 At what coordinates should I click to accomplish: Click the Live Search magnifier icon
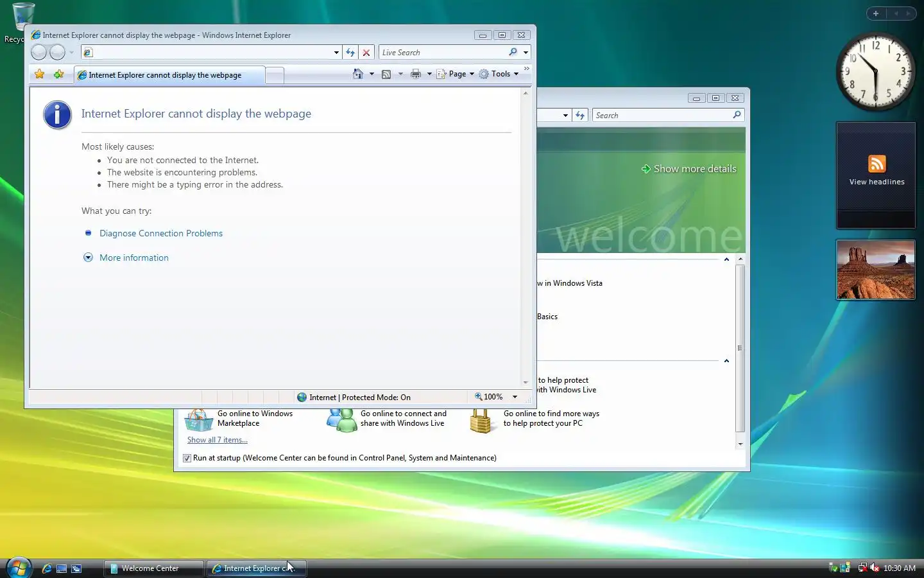point(513,53)
